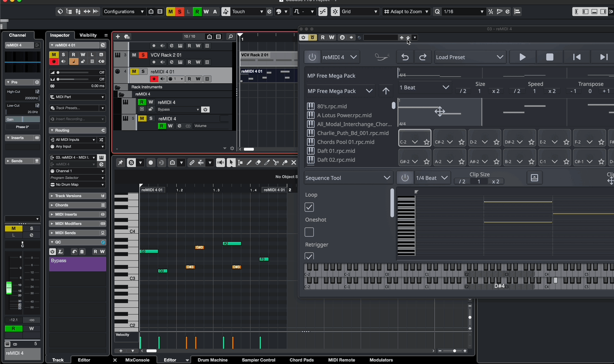Open the Sequence Tool dropdown

[348, 178]
